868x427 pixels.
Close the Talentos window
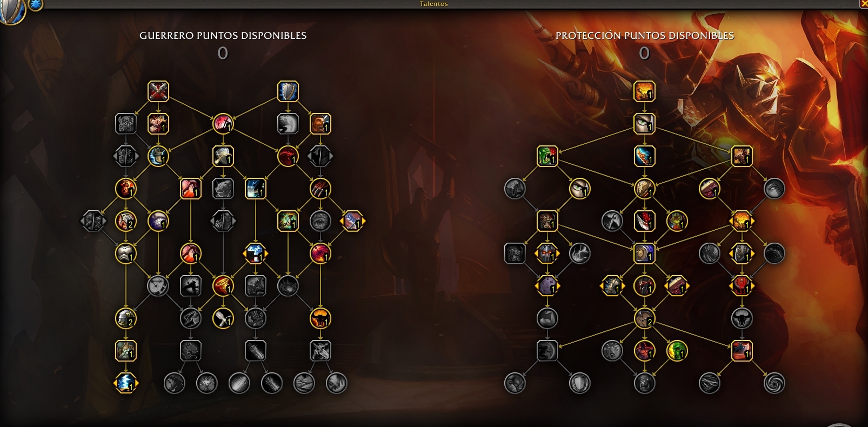pyautogui.click(x=864, y=4)
